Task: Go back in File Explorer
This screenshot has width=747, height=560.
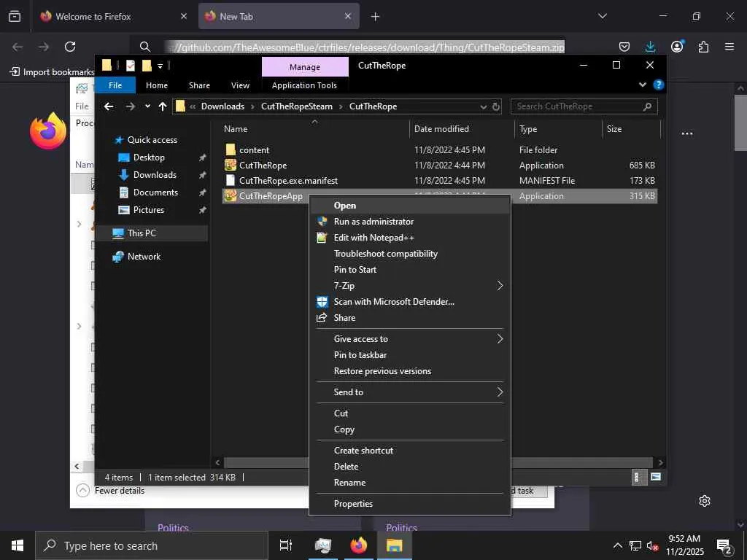Action: 109,106
